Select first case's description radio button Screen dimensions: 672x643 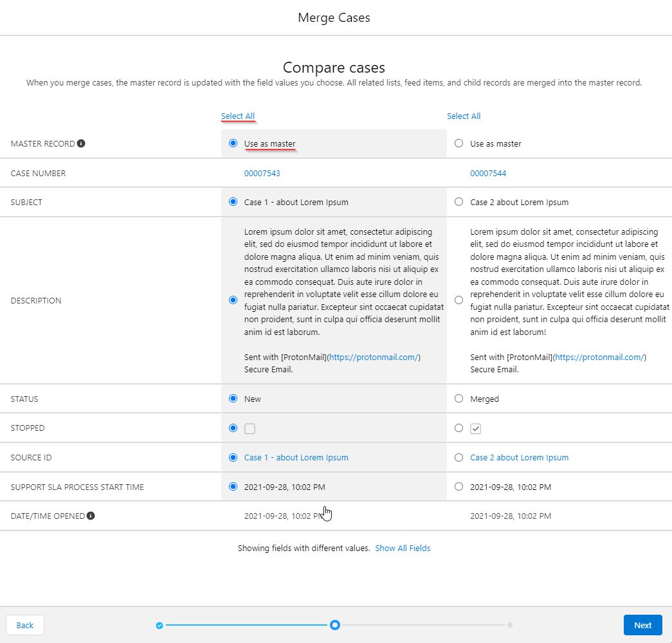click(x=233, y=300)
